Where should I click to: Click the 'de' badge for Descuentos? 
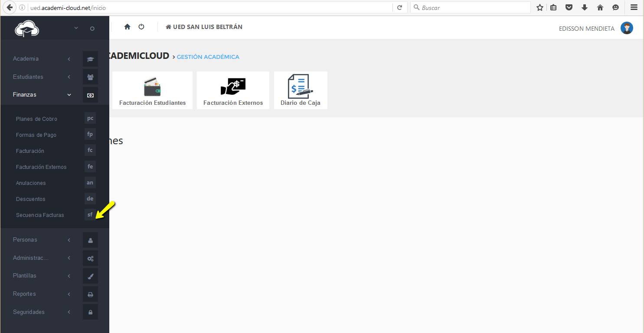(x=90, y=198)
